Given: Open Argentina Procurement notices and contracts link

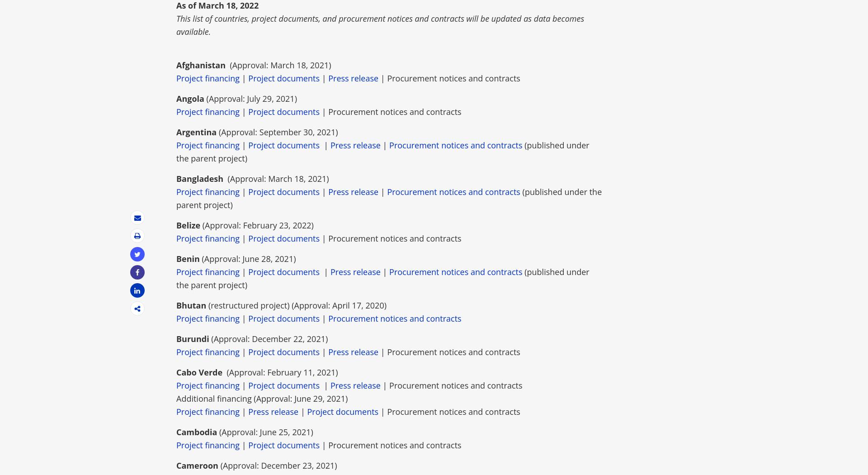Looking at the screenshot, I should click(456, 145).
